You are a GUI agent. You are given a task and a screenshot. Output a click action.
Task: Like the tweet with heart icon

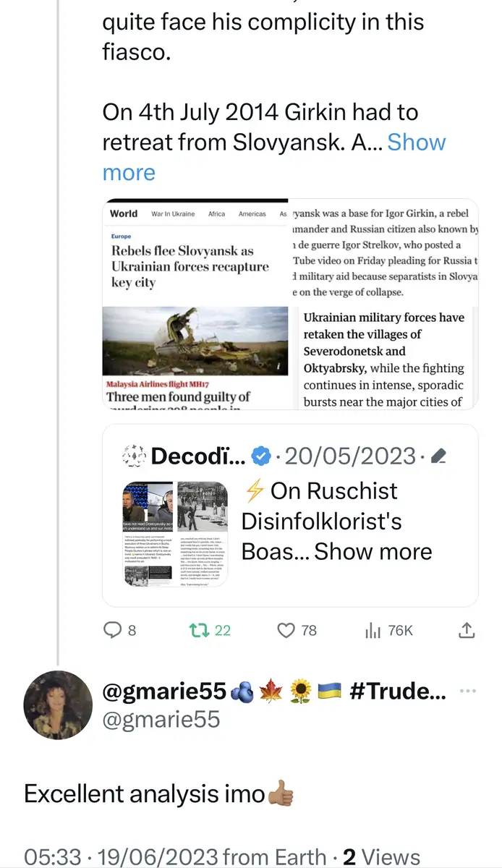(286, 630)
